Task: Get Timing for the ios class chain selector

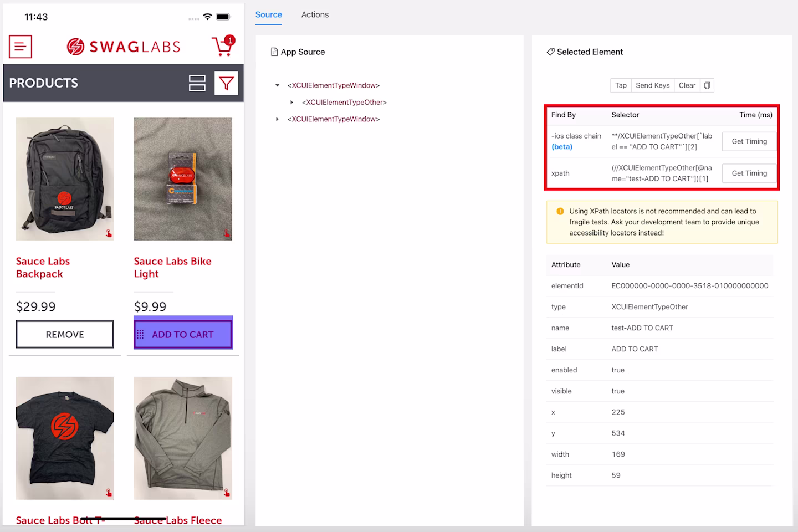Action: [x=749, y=141]
